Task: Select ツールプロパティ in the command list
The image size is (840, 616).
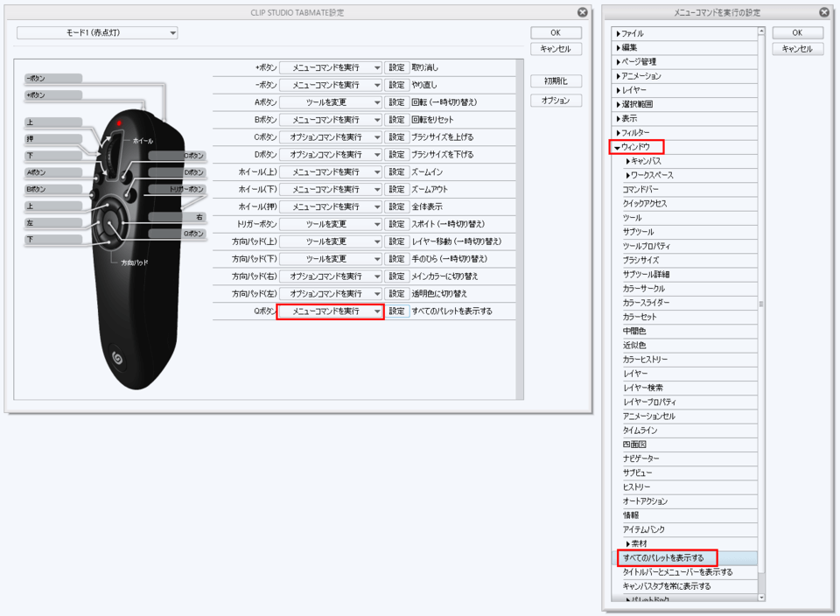Action: tap(684, 247)
